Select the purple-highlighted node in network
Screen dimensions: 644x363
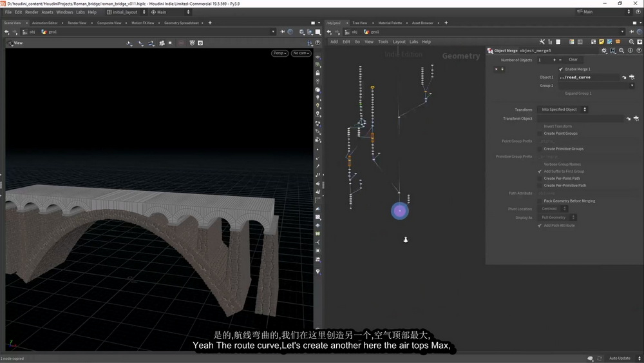point(400,211)
